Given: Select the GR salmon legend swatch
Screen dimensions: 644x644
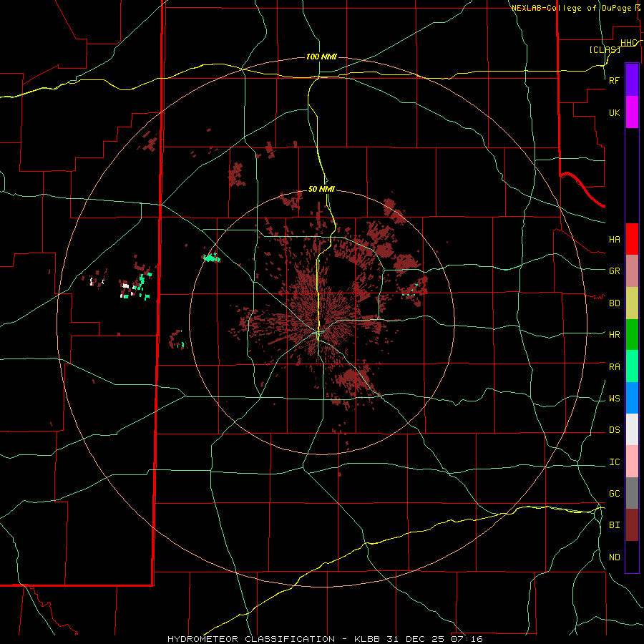Looking at the screenshot, I should click(x=632, y=271).
